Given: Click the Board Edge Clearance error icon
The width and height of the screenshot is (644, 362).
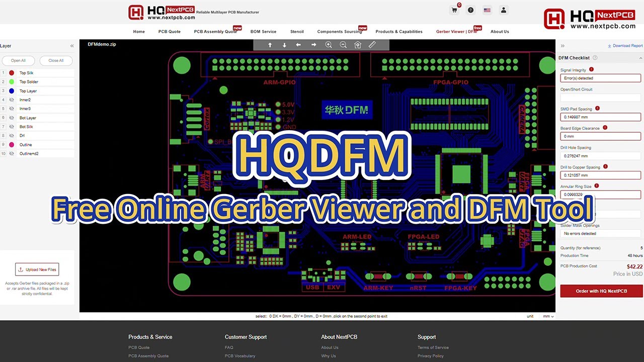Looking at the screenshot, I should point(605,127).
